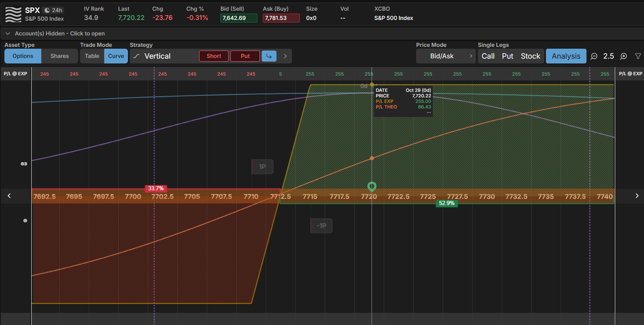
Task: Toggle the red Put type button in Strategy
Action: [245, 56]
